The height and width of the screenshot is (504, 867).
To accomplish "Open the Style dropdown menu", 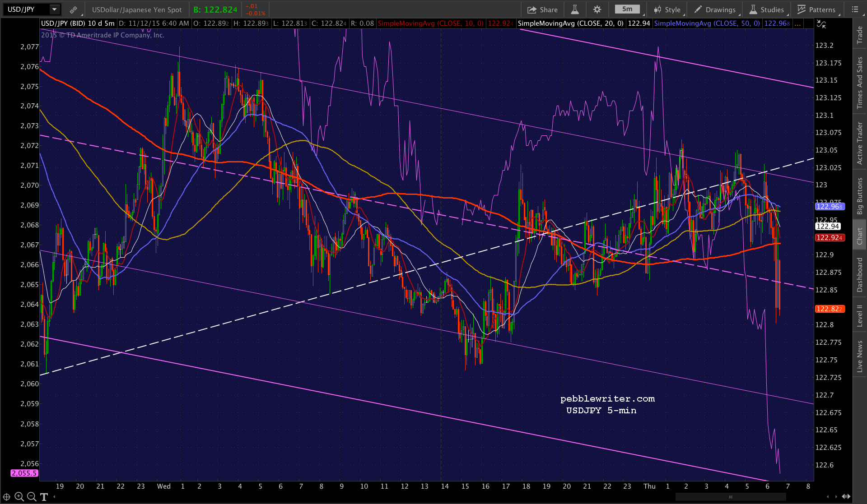I will 667,9.
